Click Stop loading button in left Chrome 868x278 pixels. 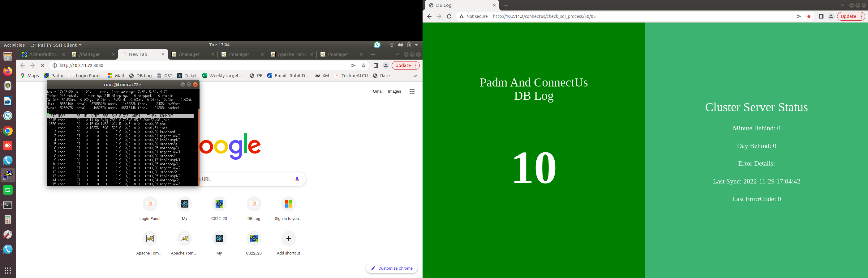[x=42, y=65]
